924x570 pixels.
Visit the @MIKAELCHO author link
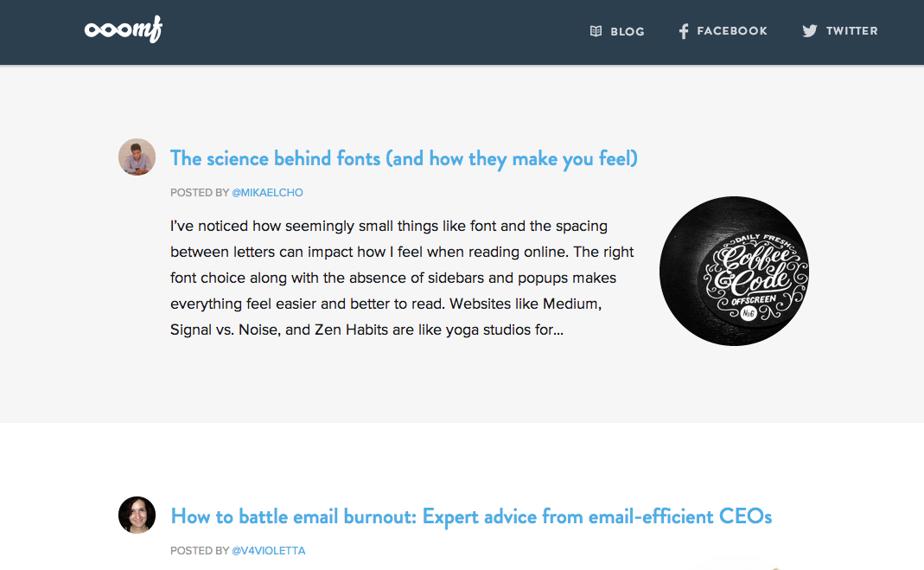point(267,192)
